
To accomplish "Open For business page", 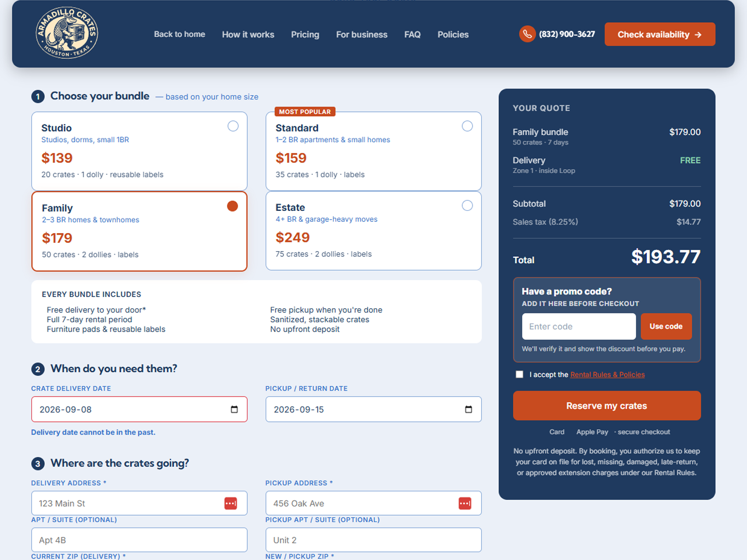I will coord(362,35).
